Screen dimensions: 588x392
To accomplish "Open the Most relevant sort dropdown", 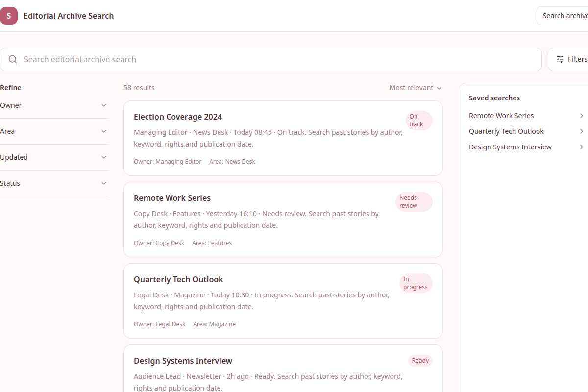I will [x=416, y=88].
